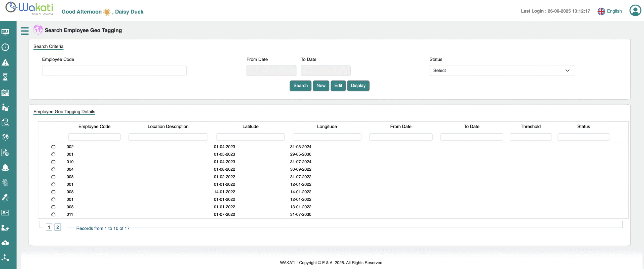The height and width of the screenshot is (269, 644).
Task: Open the cloud upload sidebar icon
Action: click(x=5, y=243)
